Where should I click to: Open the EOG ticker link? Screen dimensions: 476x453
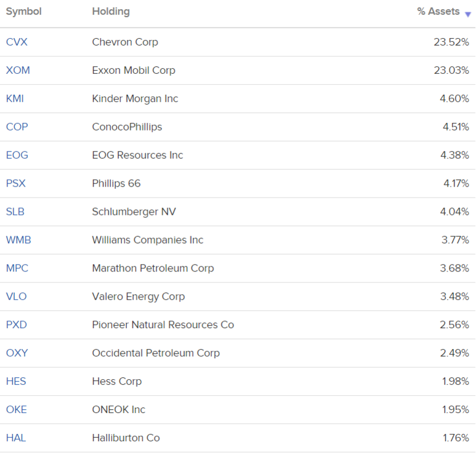coord(17,155)
